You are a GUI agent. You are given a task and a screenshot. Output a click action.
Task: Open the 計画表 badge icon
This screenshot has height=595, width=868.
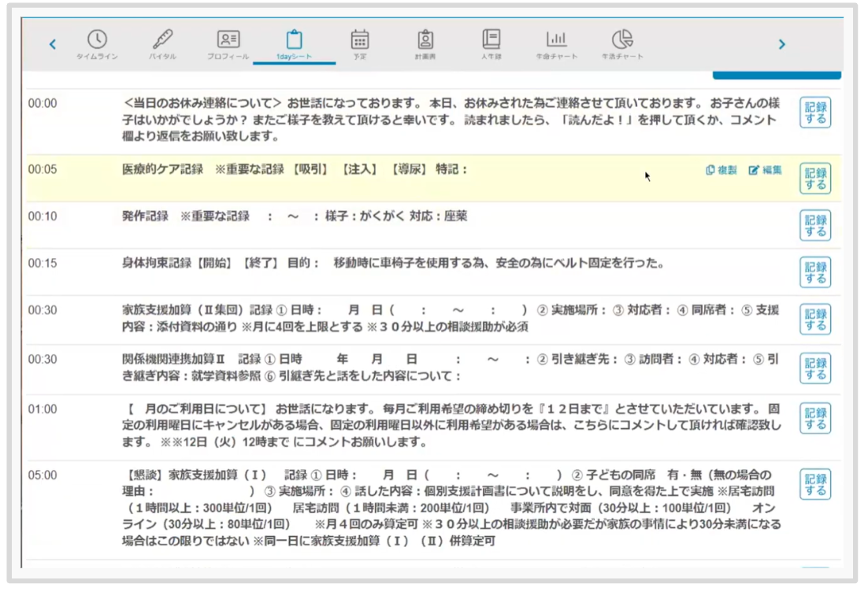pos(425,40)
